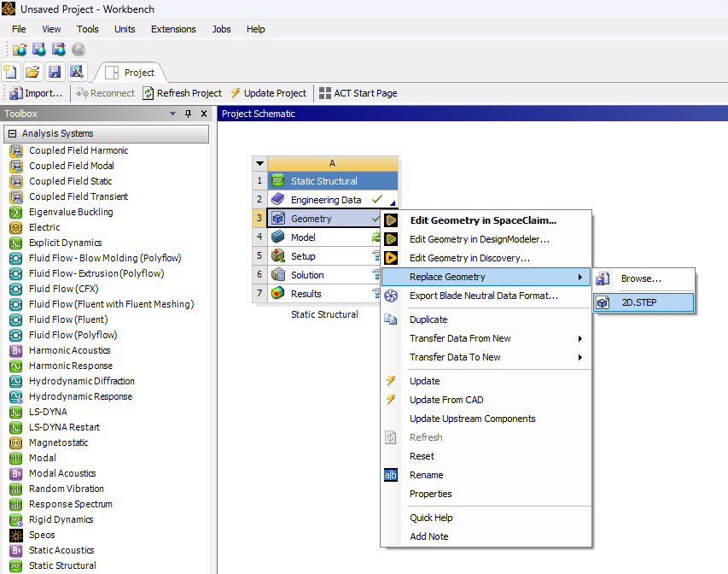Click the Update Project button
728x574 pixels.
[x=268, y=93]
